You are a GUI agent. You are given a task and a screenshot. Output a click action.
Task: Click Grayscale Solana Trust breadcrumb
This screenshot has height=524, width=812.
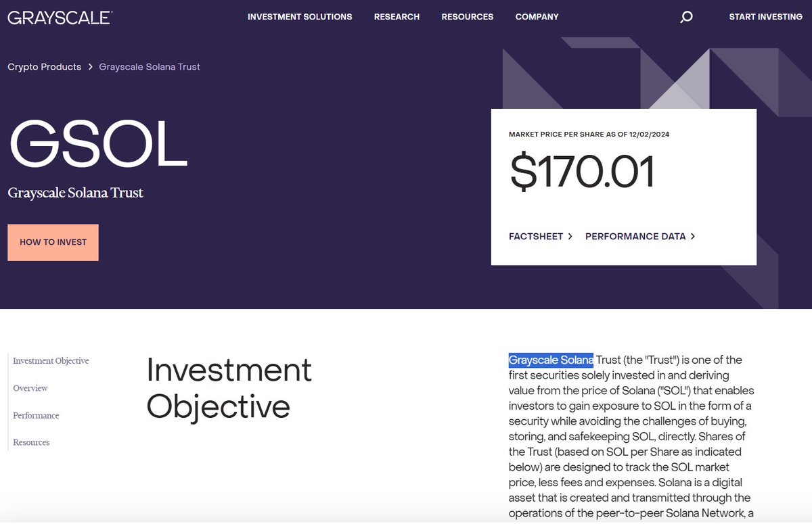tap(150, 67)
